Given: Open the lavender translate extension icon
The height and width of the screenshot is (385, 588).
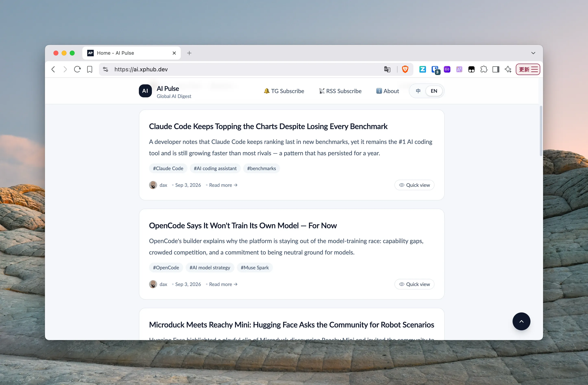Looking at the screenshot, I should [459, 69].
